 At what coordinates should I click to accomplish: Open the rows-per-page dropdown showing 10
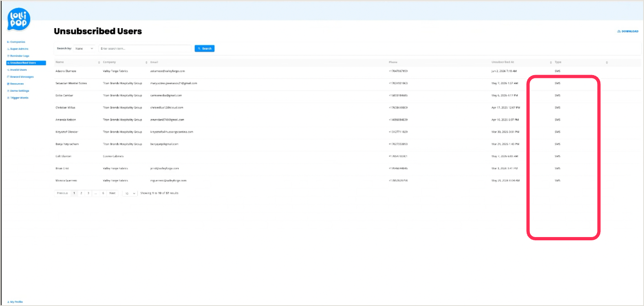(x=130, y=193)
